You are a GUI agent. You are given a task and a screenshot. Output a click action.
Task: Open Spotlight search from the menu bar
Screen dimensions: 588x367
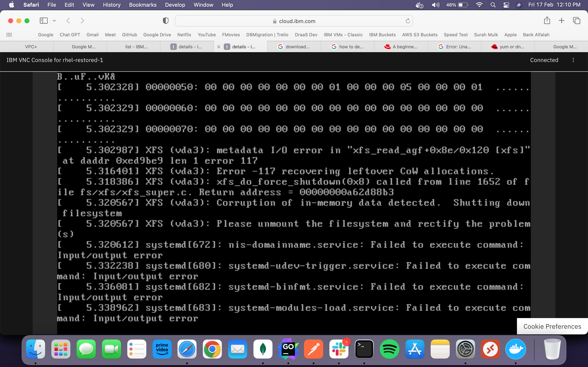point(493,5)
